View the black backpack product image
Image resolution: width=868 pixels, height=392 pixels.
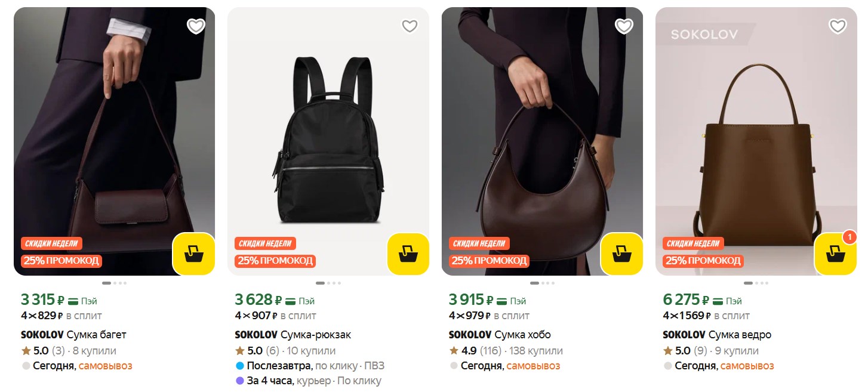point(328,141)
